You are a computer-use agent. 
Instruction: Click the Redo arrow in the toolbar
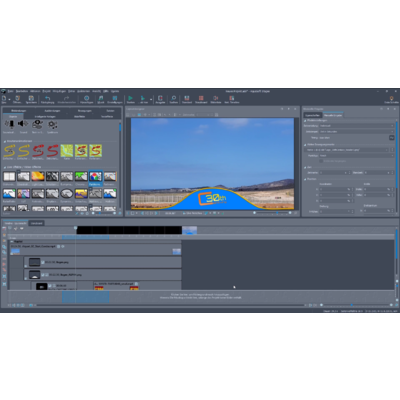66,98
